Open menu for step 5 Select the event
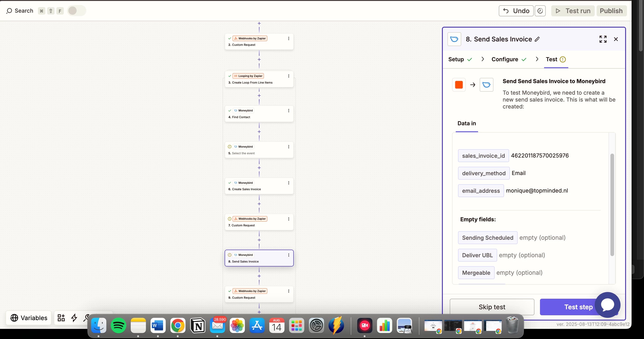This screenshot has height=339, width=644. tap(288, 147)
